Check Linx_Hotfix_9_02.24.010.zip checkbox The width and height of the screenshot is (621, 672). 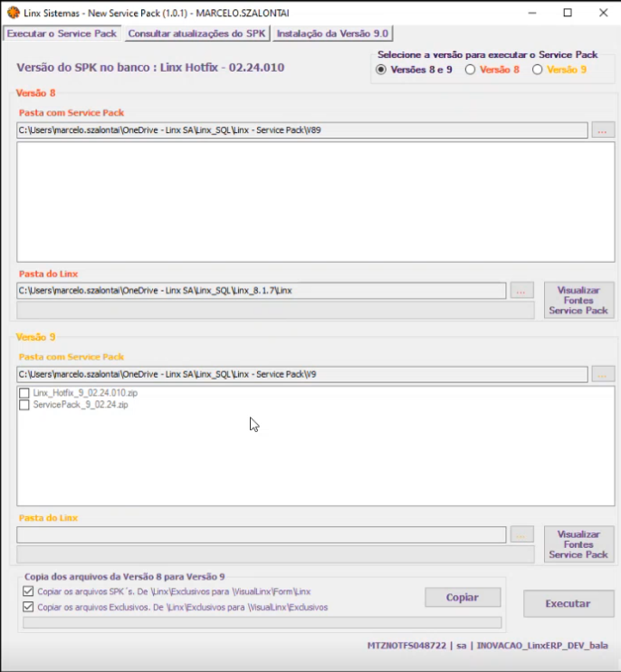point(24,393)
